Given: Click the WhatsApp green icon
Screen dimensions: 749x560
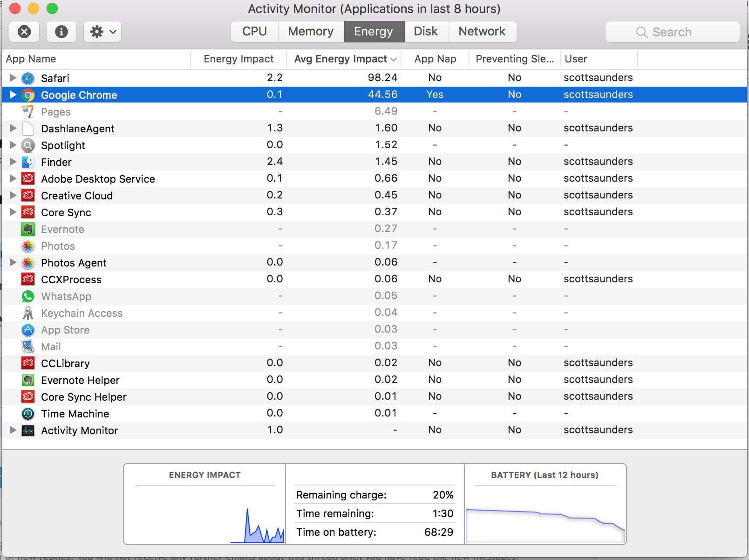Looking at the screenshot, I should coord(28,296).
